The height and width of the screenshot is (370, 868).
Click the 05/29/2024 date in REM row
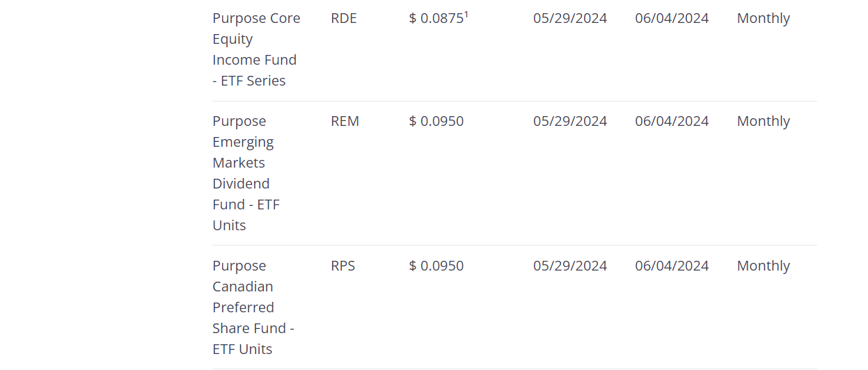coord(570,122)
